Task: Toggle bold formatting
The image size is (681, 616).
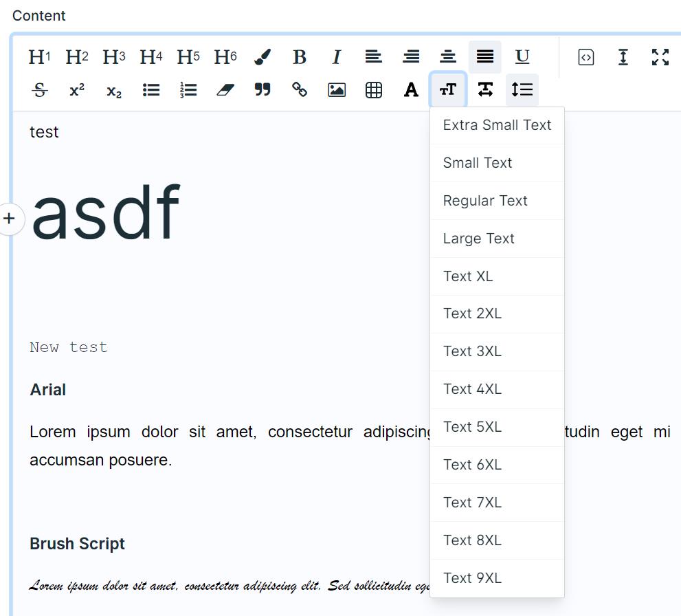Action: coord(299,57)
